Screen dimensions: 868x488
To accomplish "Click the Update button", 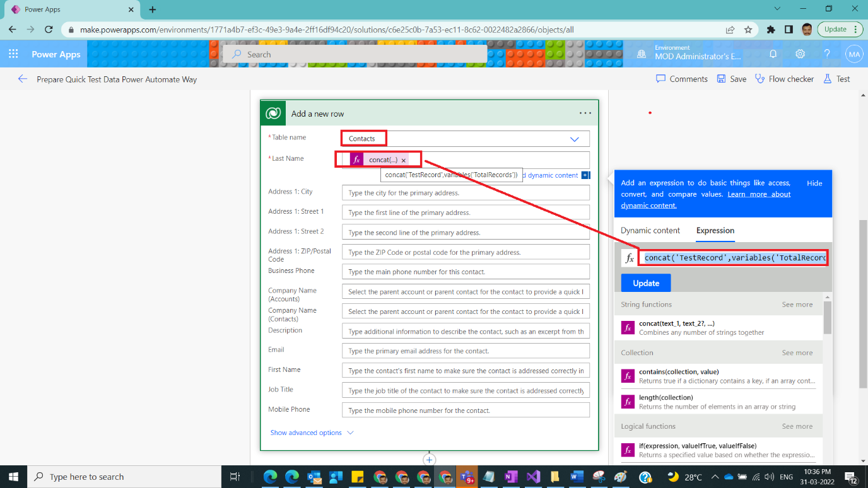I will pos(645,282).
